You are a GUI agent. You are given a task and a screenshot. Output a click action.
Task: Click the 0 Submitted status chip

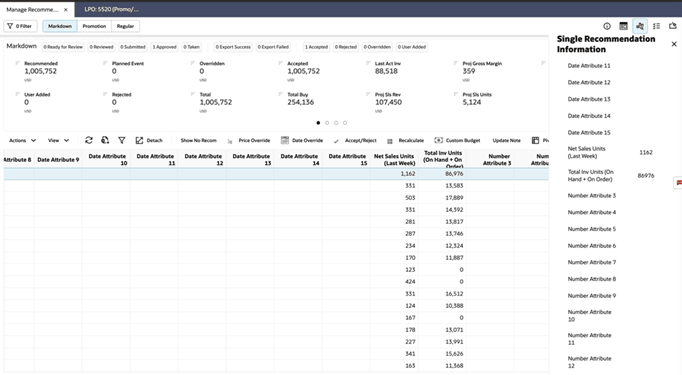[x=133, y=47]
